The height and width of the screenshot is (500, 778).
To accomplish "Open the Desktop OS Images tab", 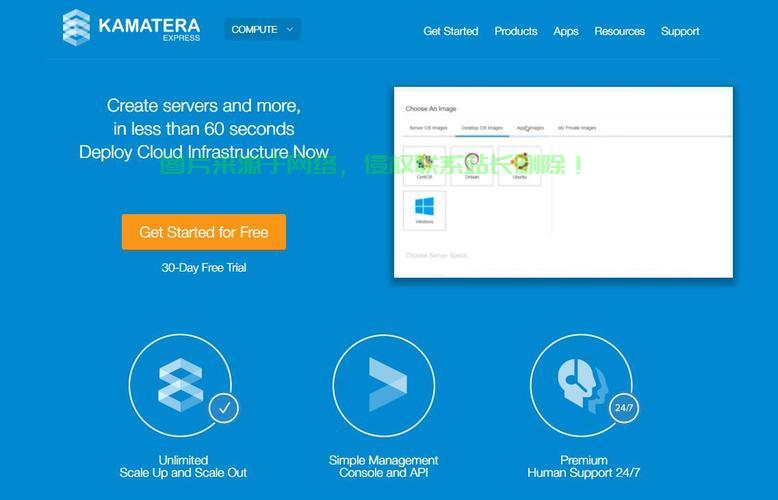I will [482, 128].
